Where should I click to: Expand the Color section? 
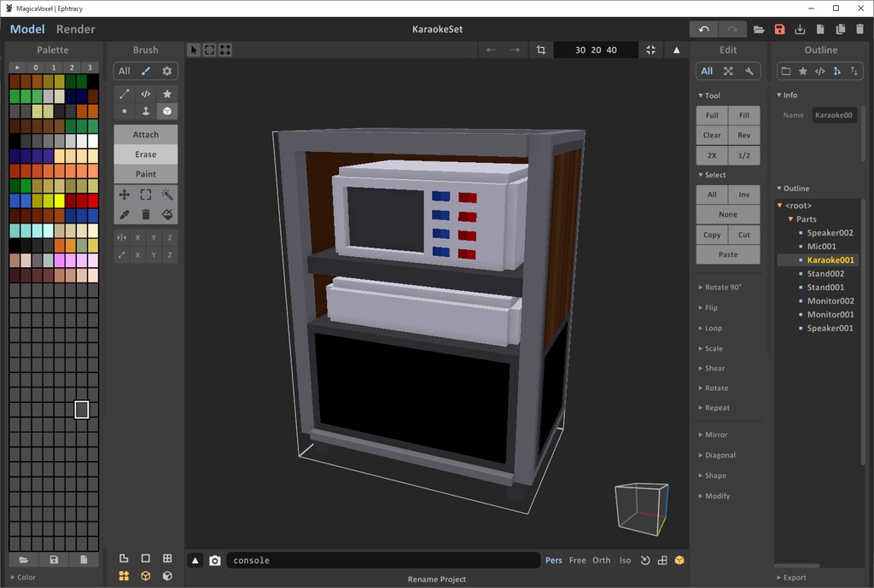tap(23, 577)
